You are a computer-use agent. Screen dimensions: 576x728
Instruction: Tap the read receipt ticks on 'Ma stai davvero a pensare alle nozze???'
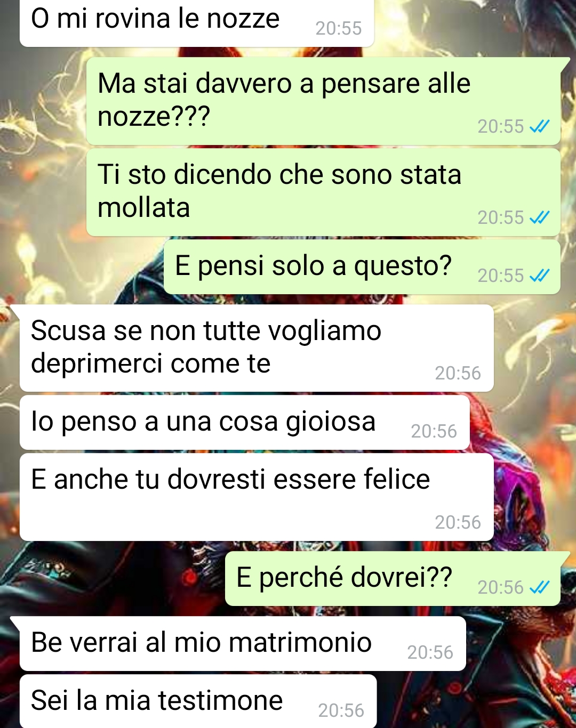(540, 126)
